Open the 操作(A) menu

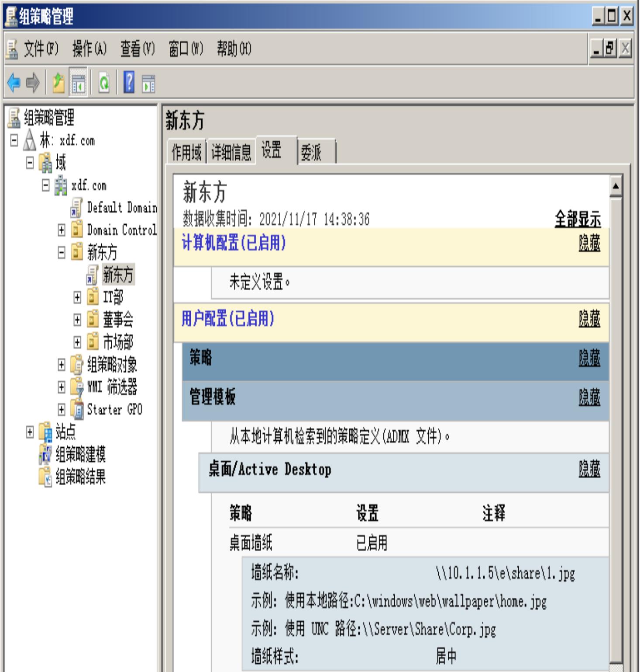coord(89,49)
